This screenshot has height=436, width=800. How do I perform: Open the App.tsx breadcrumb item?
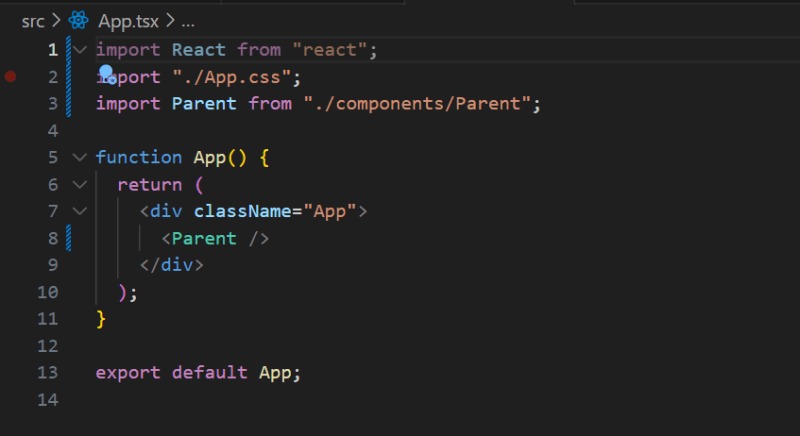[128, 21]
